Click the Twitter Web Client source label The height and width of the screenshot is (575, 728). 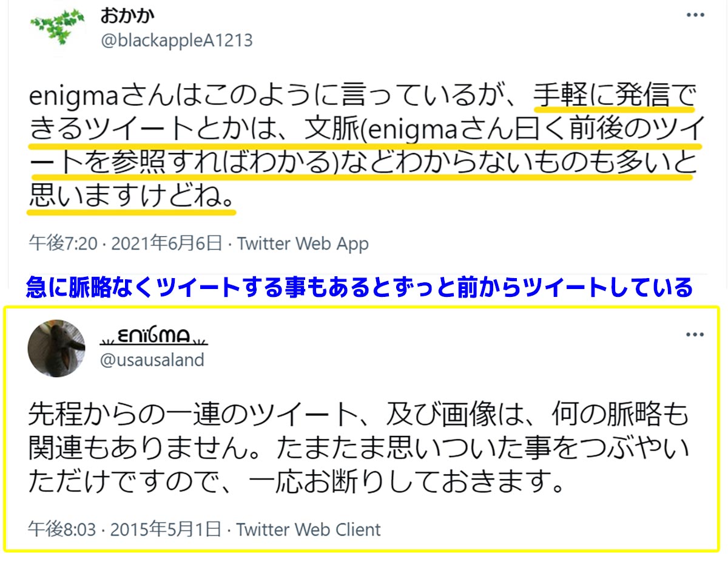pyautogui.click(x=309, y=529)
